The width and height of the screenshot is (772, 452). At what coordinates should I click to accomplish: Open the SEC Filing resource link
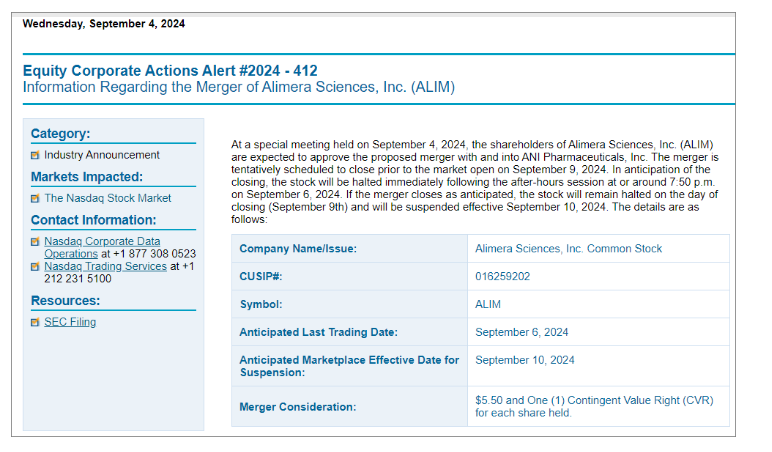pos(70,322)
